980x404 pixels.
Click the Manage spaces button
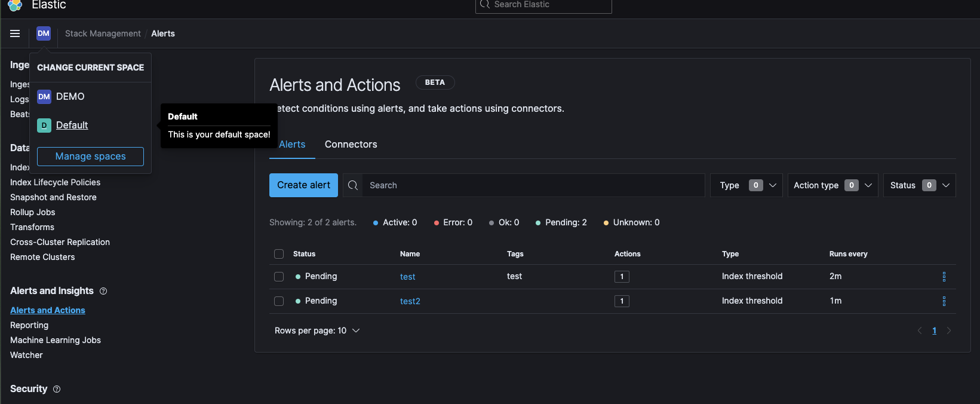pos(90,157)
